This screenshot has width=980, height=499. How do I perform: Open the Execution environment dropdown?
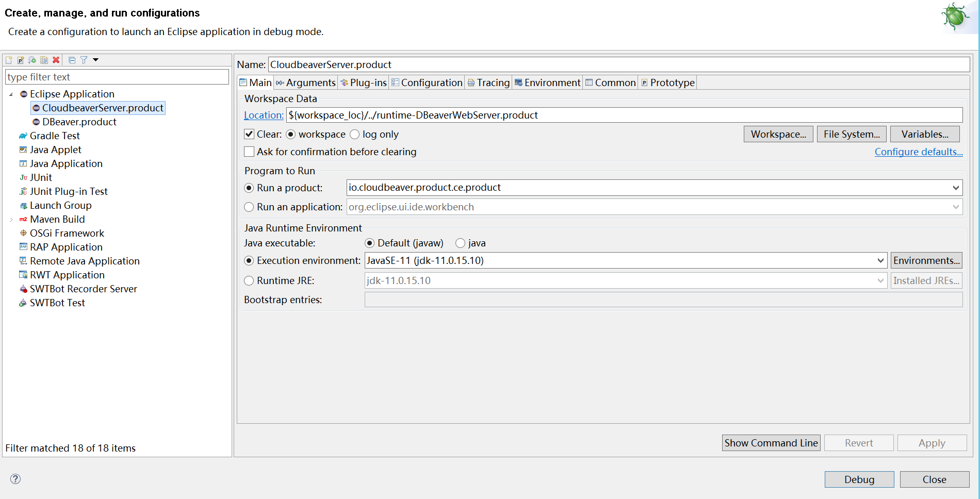(880, 260)
